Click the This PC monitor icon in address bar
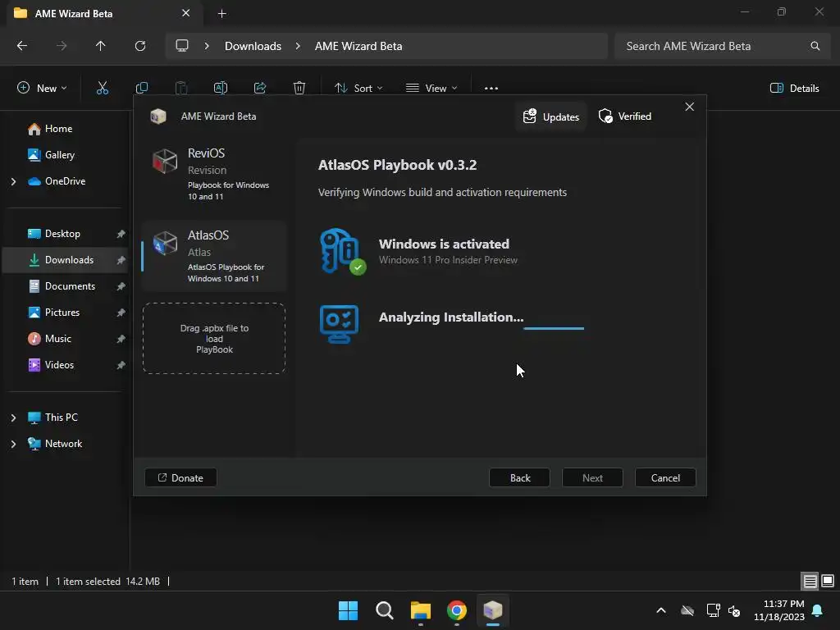 pyautogui.click(x=182, y=46)
